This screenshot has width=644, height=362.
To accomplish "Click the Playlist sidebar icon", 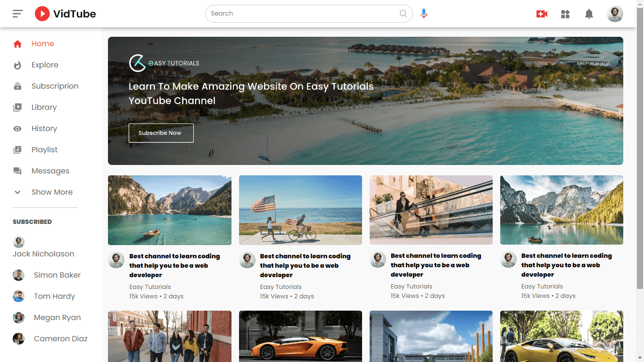I will tap(17, 150).
